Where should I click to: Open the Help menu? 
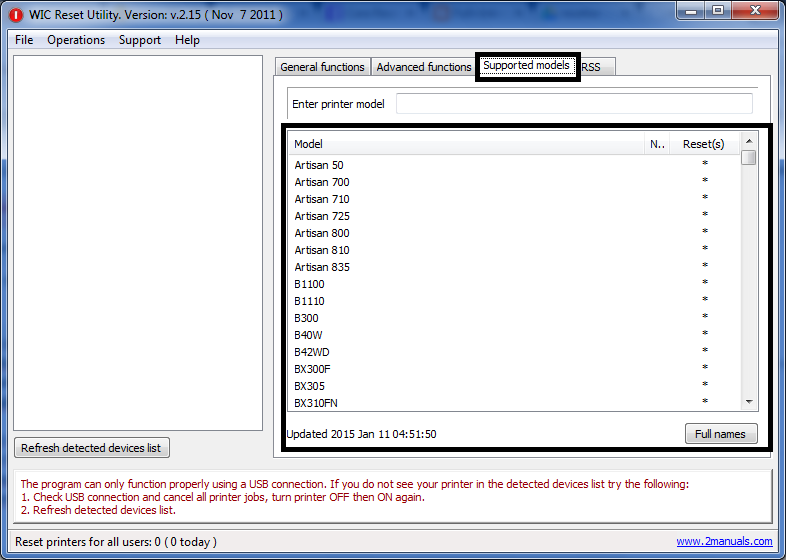click(x=187, y=40)
